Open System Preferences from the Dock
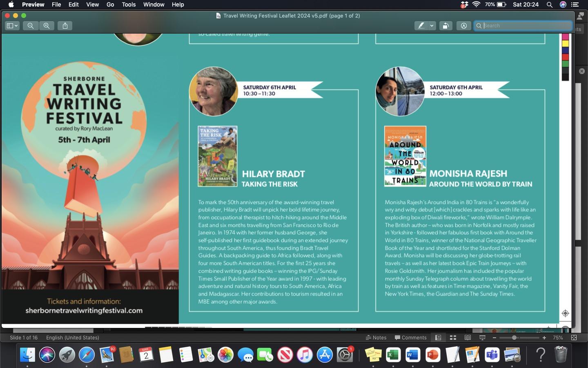Screen dimensions: 588x368 point(345,355)
